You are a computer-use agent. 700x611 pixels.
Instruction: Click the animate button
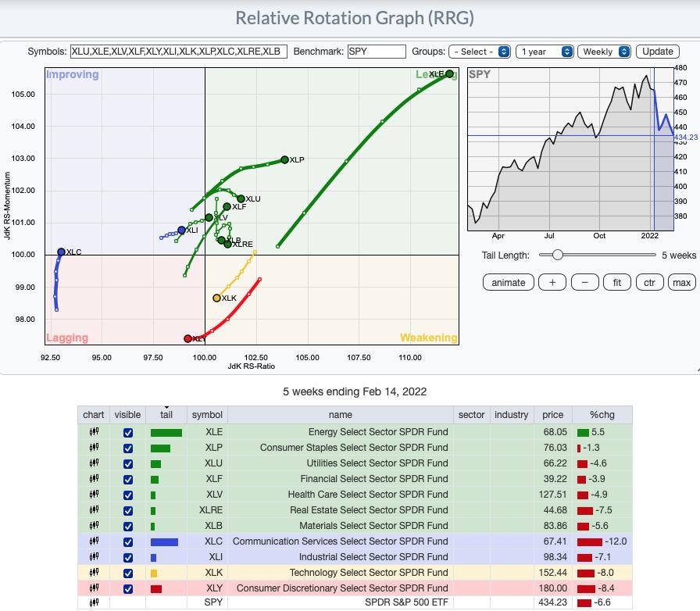pos(509,282)
